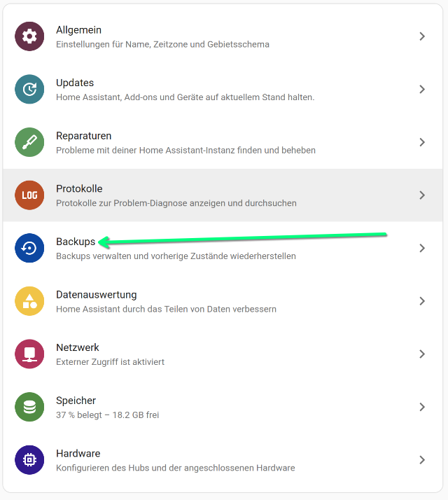Click the blue Backups restore icon

tap(29, 248)
